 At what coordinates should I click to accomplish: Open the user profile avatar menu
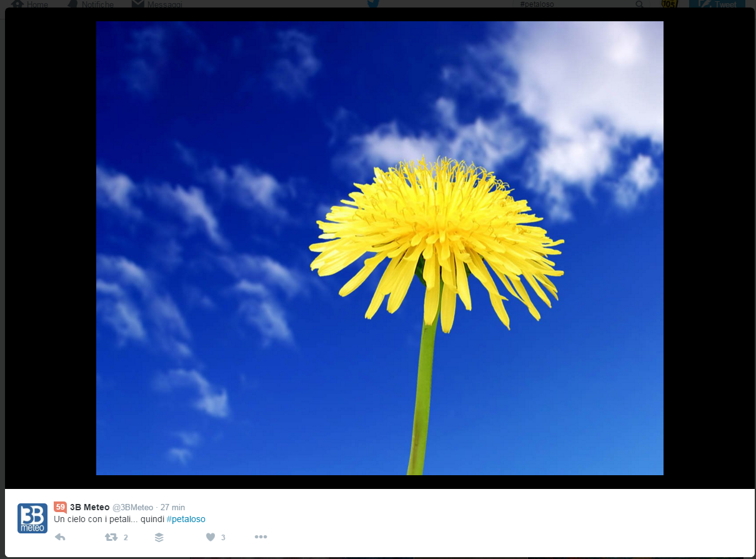[x=669, y=4]
